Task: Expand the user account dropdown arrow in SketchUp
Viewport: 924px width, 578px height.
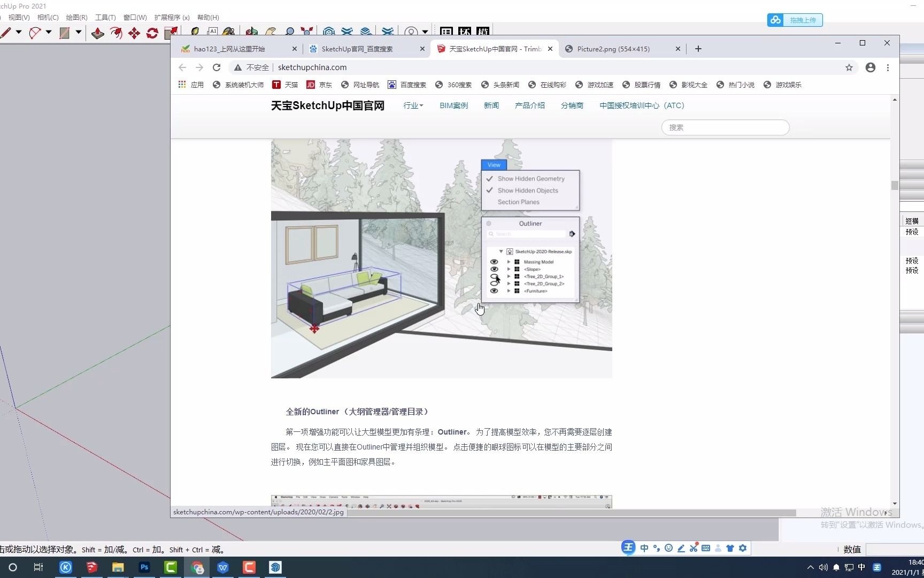Action: click(425, 32)
